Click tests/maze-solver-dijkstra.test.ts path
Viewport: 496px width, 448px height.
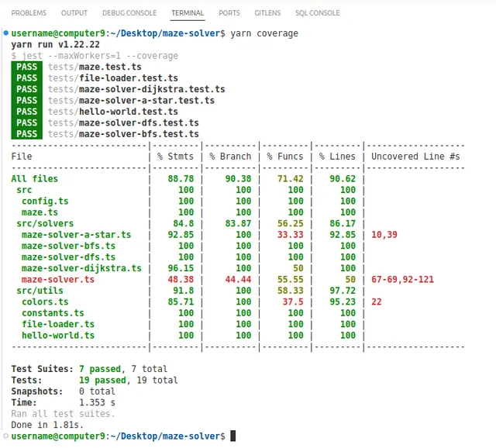coord(136,89)
